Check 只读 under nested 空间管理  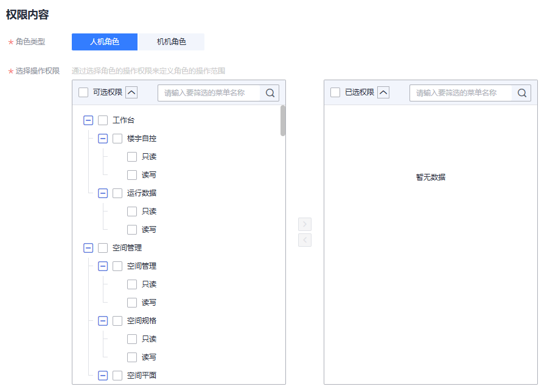(x=132, y=284)
